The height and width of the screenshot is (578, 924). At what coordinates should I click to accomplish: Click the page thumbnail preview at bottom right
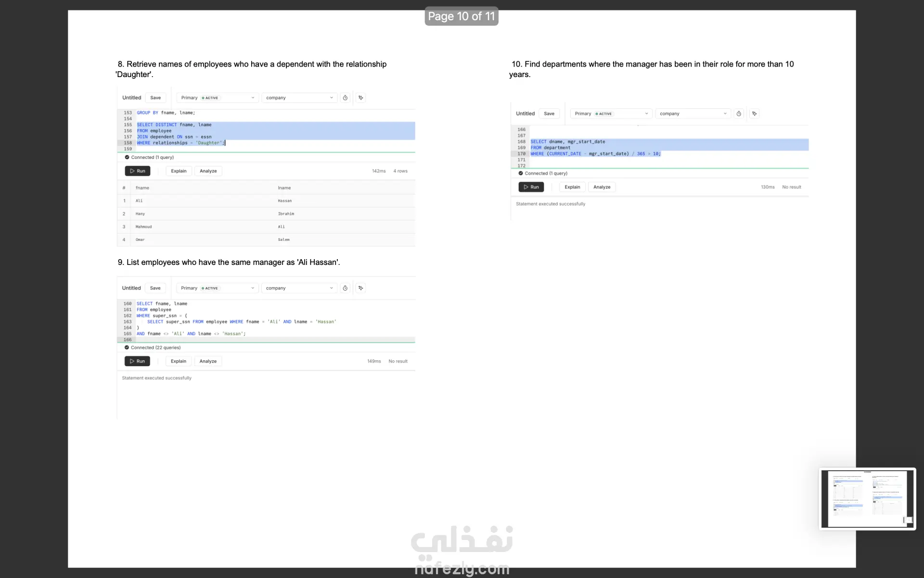(867, 499)
